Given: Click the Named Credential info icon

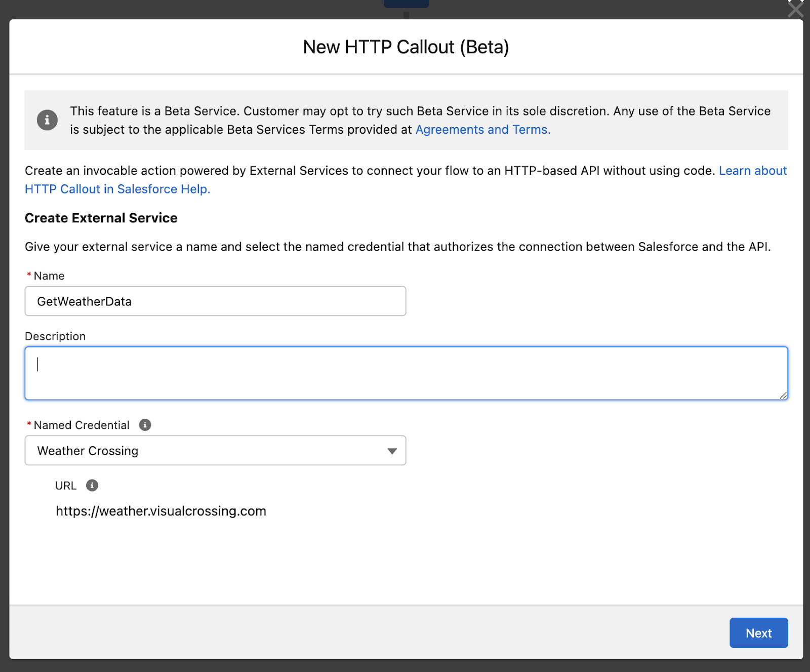Looking at the screenshot, I should coord(145,425).
